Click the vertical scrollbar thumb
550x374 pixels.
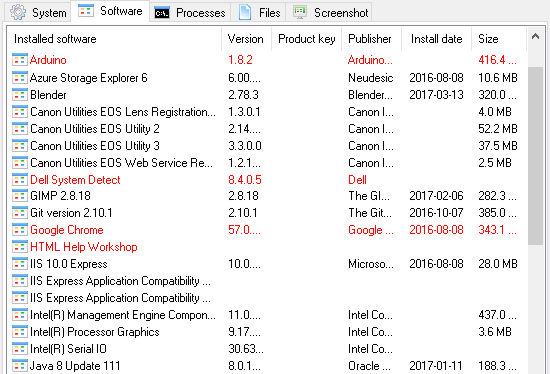click(535, 156)
